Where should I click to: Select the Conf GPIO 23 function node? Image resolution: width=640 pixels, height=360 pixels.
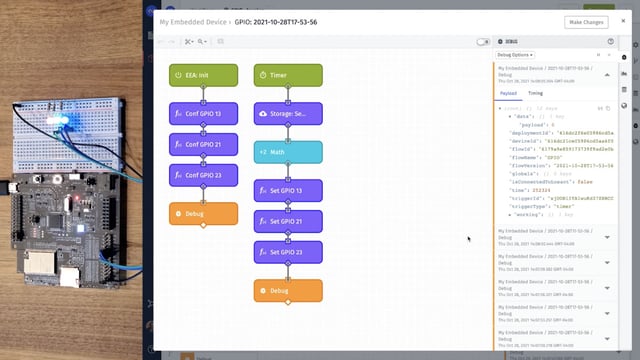click(x=203, y=175)
